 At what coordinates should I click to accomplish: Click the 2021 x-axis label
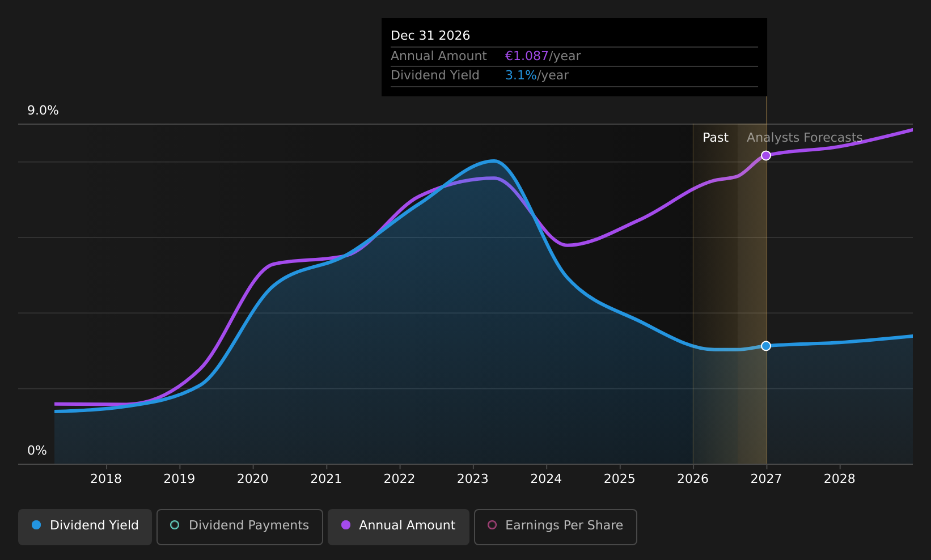326,479
